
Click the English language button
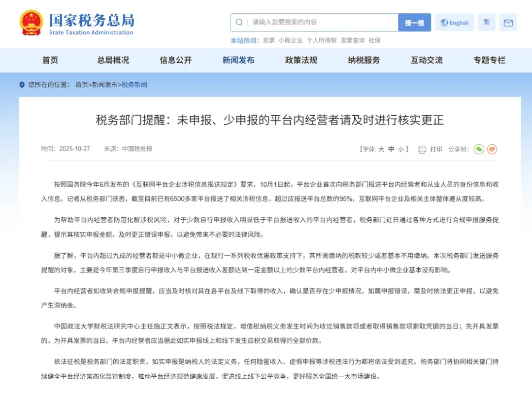click(x=454, y=22)
